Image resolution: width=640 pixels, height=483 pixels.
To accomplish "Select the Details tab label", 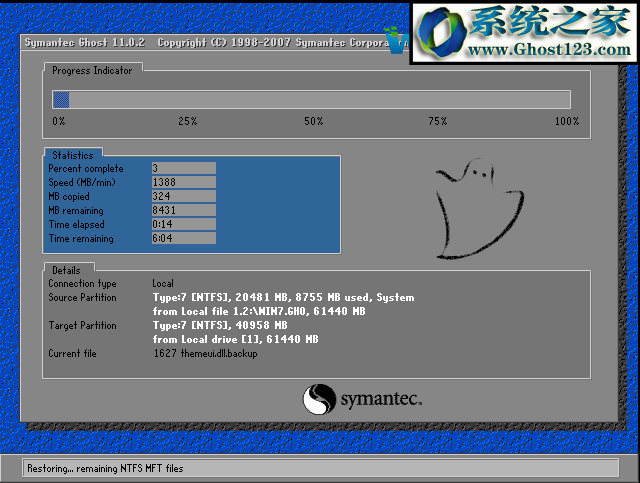I will (66, 270).
